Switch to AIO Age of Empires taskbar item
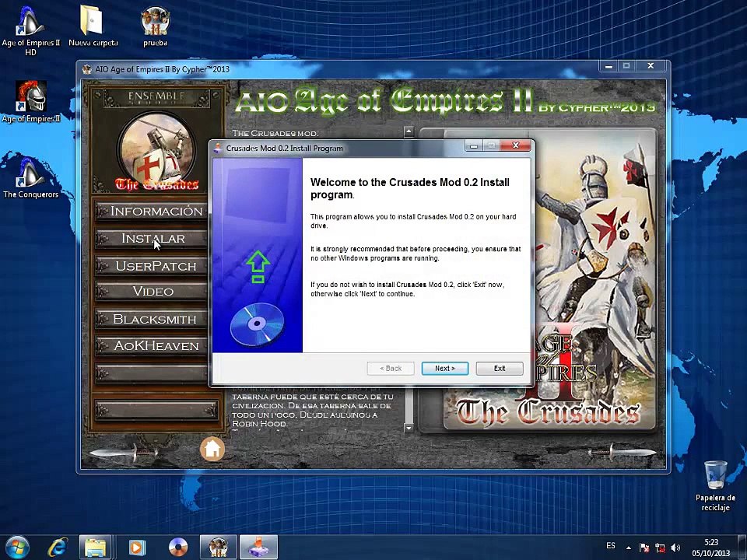747x560 pixels. tap(218, 547)
